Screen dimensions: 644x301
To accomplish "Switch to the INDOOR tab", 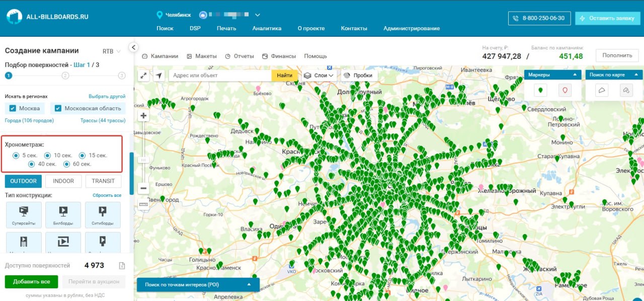I will (x=63, y=181).
